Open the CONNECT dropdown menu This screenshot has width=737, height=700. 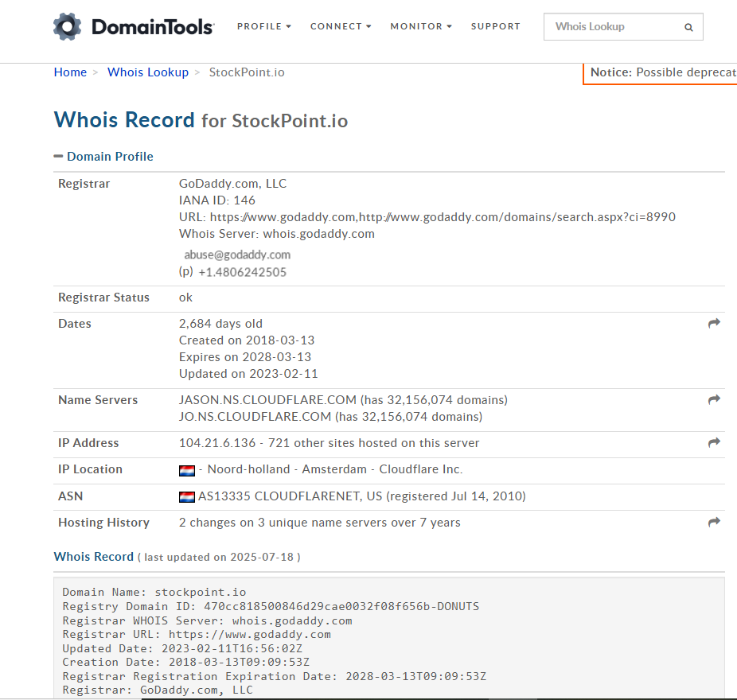point(341,26)
